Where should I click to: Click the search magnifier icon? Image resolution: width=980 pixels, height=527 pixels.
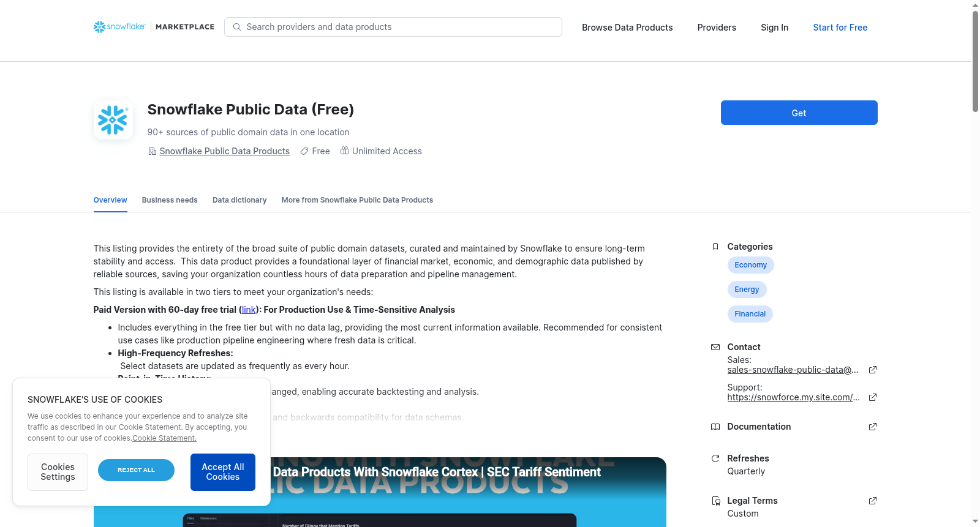click(237, 27)
